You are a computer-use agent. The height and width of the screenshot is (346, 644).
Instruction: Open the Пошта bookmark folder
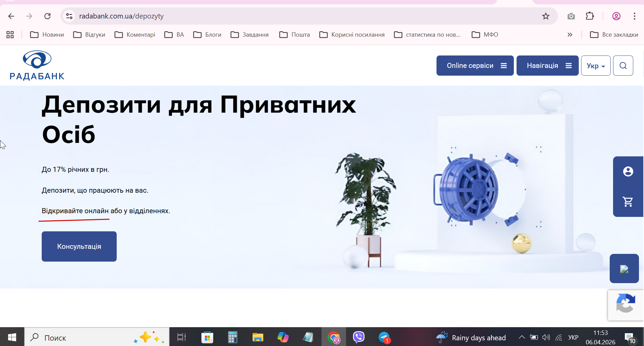click(x=295, y=35)
